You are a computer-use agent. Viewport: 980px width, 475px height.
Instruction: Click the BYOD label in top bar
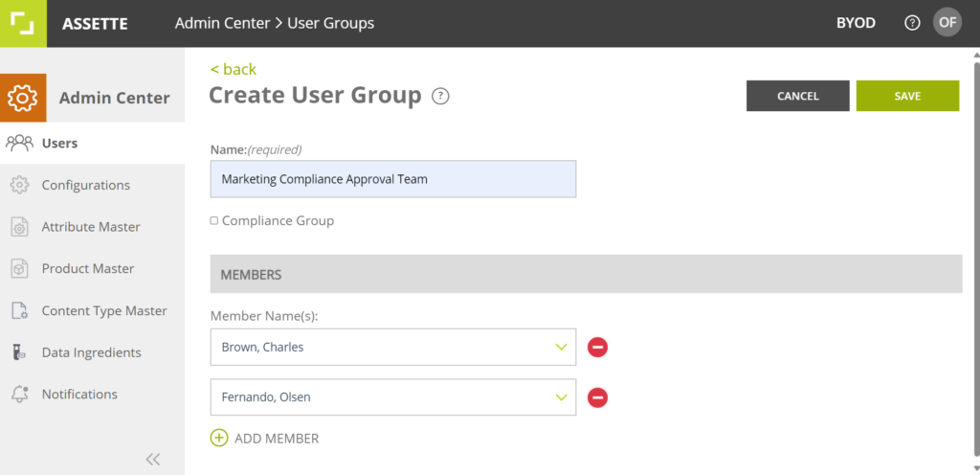coord(856,23)
